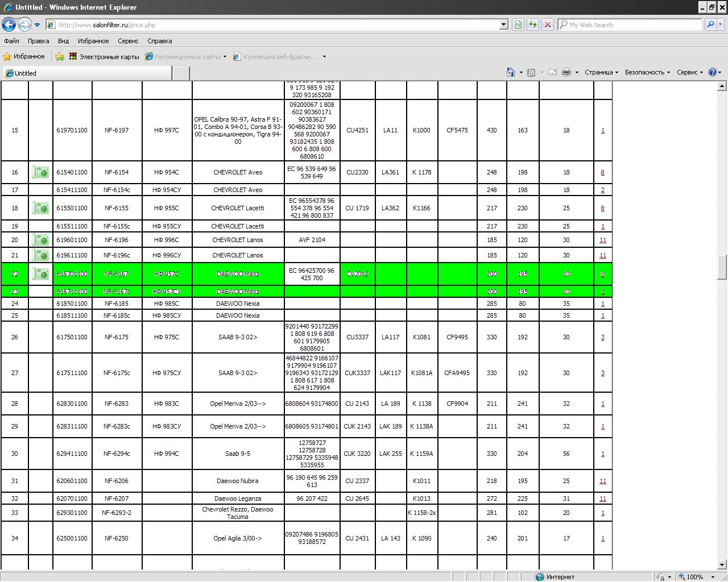The height and width of the screenshot is (582, 728).
Task: Click the Refresh page icon
Action: tap(532, 24)
